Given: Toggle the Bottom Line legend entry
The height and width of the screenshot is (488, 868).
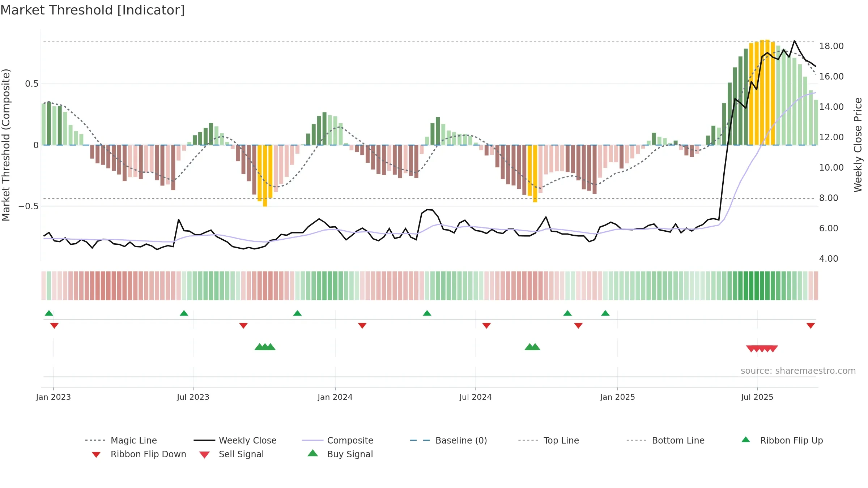Looking at the screenshot, I should click(x=665, y=440).
